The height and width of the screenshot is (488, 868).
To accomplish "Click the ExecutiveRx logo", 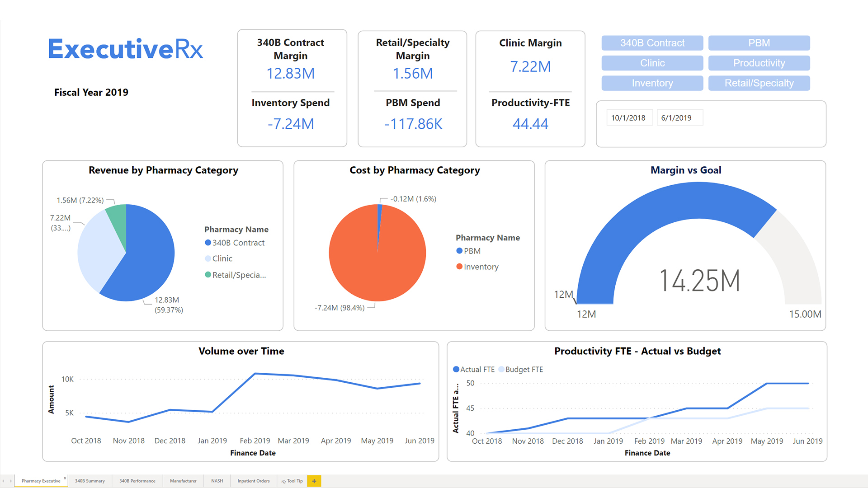I will tap(126, 49).
